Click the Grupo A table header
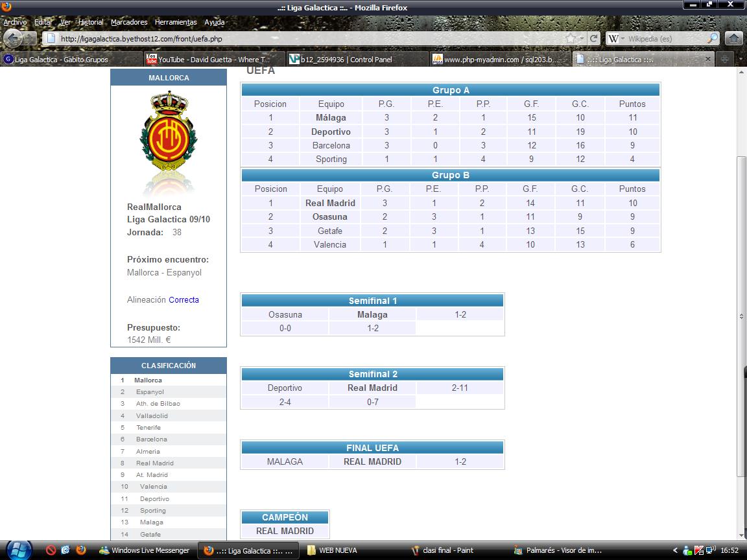The height and width of the screenshot is (560, 747). 451,90
